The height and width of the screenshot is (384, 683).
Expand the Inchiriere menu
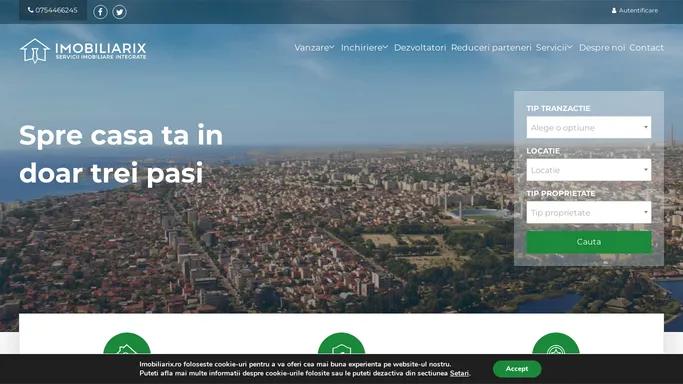pyautogui.click(x=364, y=47)
